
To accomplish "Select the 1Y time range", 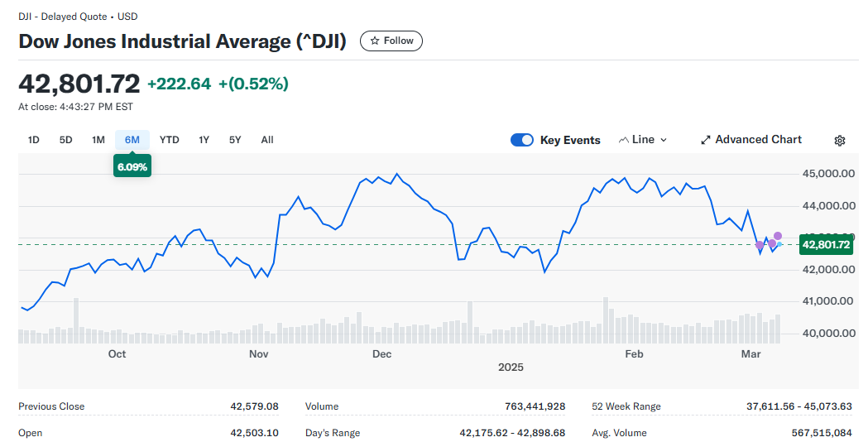I will (204, 140).
